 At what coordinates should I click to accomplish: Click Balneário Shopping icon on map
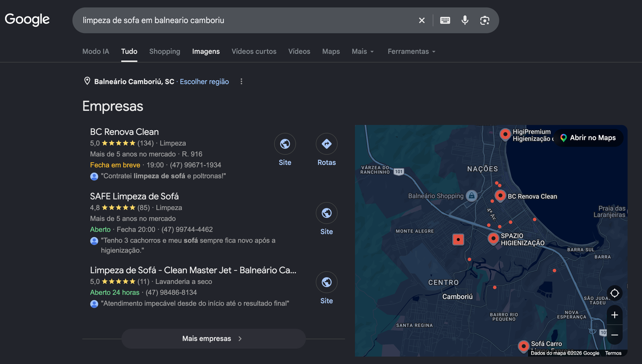point(472,196)
